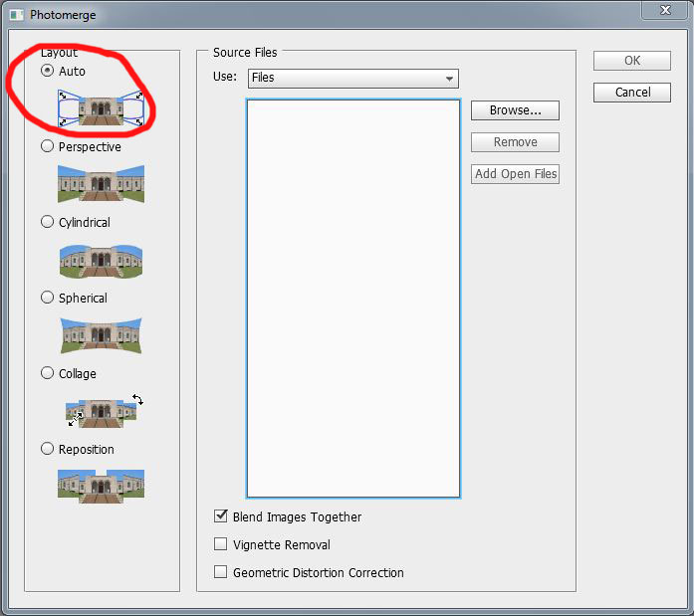Select the Auto layout radio button

(x=47, y=71)
